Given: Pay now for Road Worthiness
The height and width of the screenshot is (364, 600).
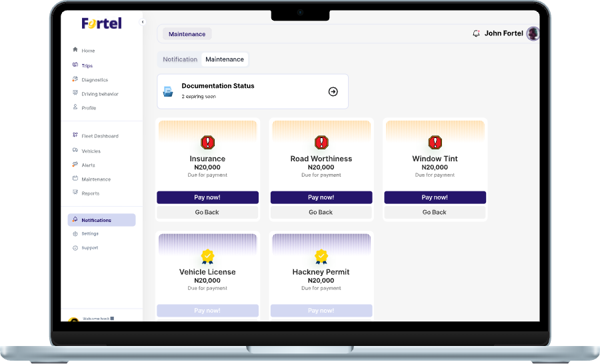Looking at the screenshot, I should (x=321, y=197).
